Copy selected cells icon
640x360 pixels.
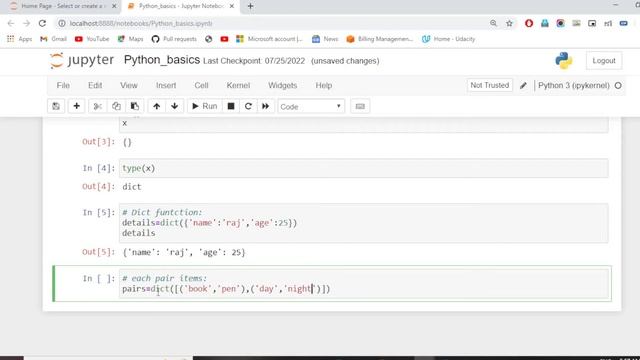tap(116, 106)
